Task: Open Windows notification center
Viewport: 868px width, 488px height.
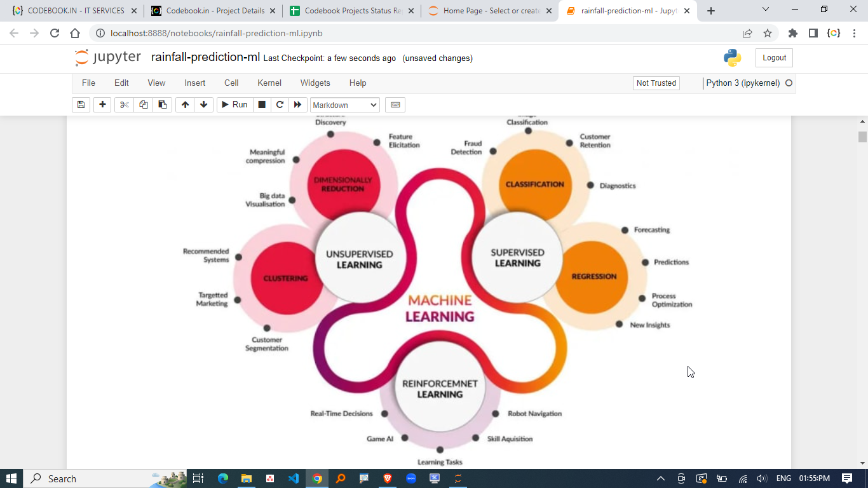Action: pyautogui.click(x=846, y=478)
